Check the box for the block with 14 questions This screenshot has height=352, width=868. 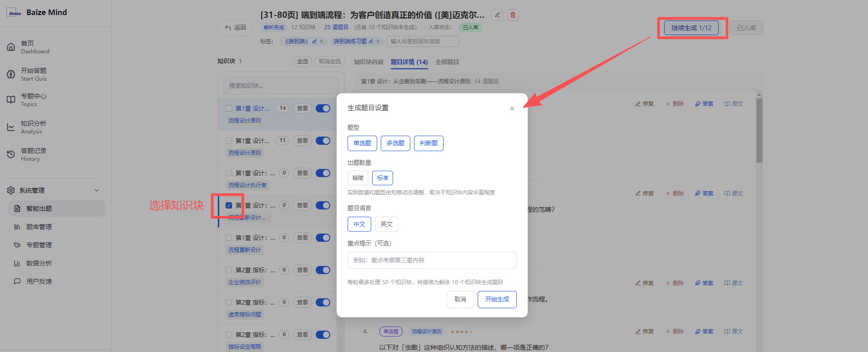229,108
